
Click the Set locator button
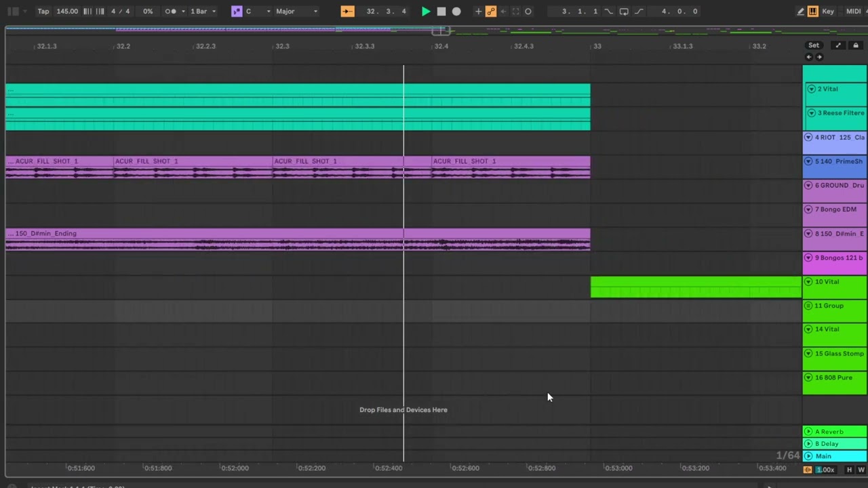(814, 45)
